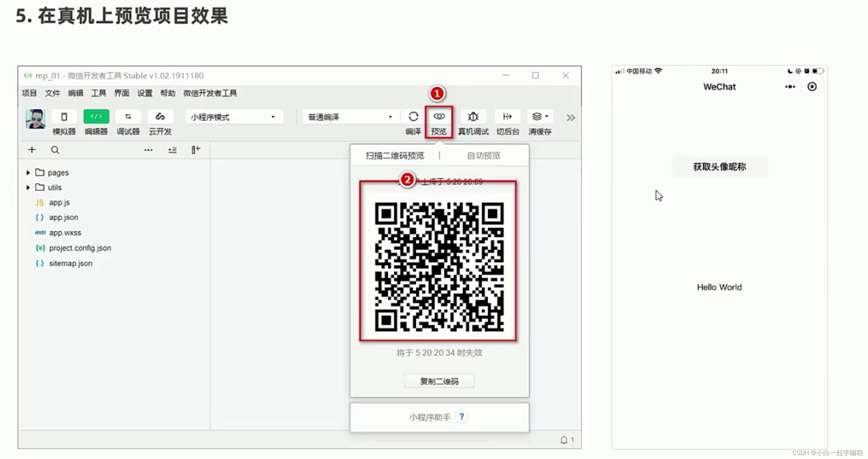Viewport: 868px width, 459px height.
Task: Close the developer tools window
Action: (565, 75)
